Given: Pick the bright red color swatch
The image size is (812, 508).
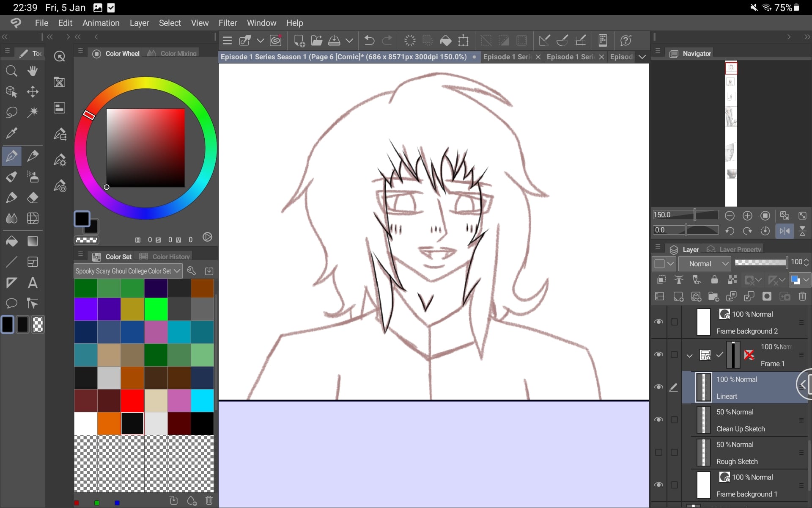Looking at the screenshot, I should click(x=132, y=400).
